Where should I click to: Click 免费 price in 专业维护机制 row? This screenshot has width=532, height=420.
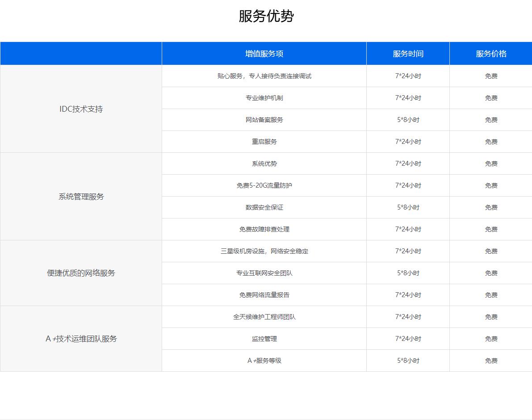(x=491, y=98)
